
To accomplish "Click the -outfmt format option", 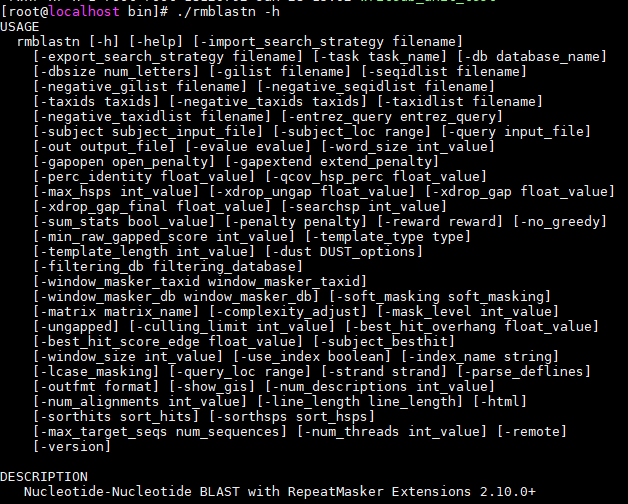I will pos(96,387).
